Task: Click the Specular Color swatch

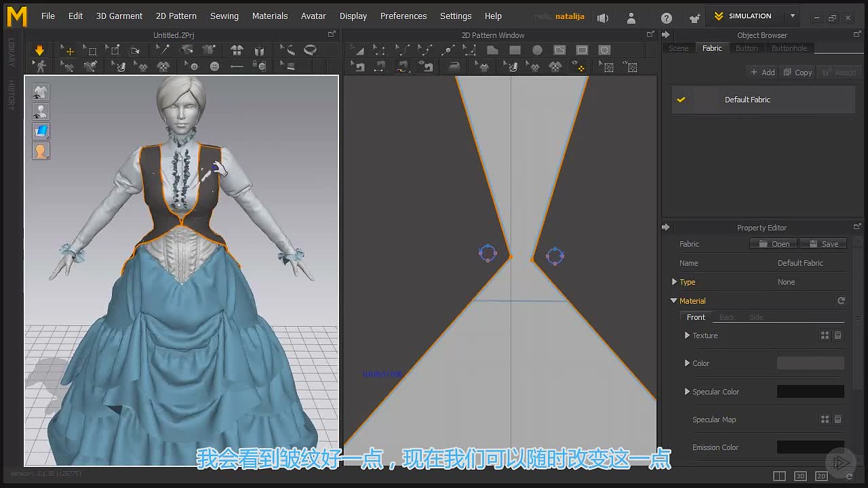Action: [810, 392]
